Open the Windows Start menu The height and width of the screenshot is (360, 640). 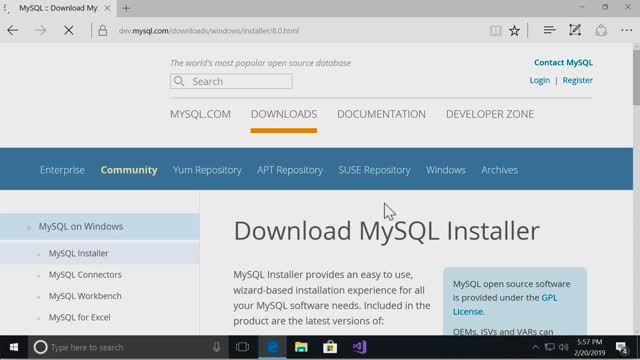(13, 347)
